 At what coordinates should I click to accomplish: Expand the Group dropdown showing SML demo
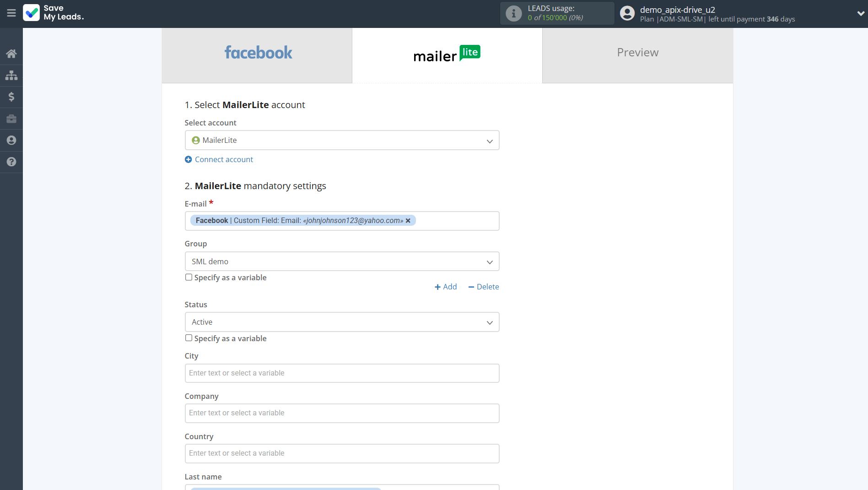[342, 261]
